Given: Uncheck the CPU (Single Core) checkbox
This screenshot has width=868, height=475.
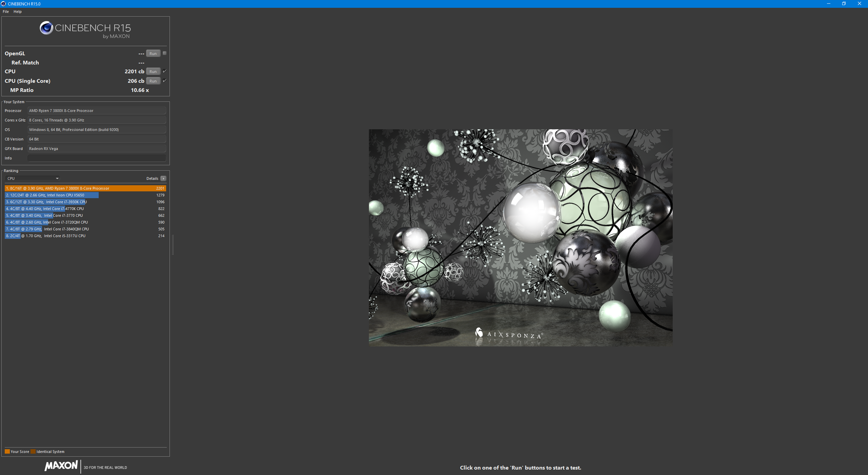Looking at the screenshot, I should [x=164, y=81].
